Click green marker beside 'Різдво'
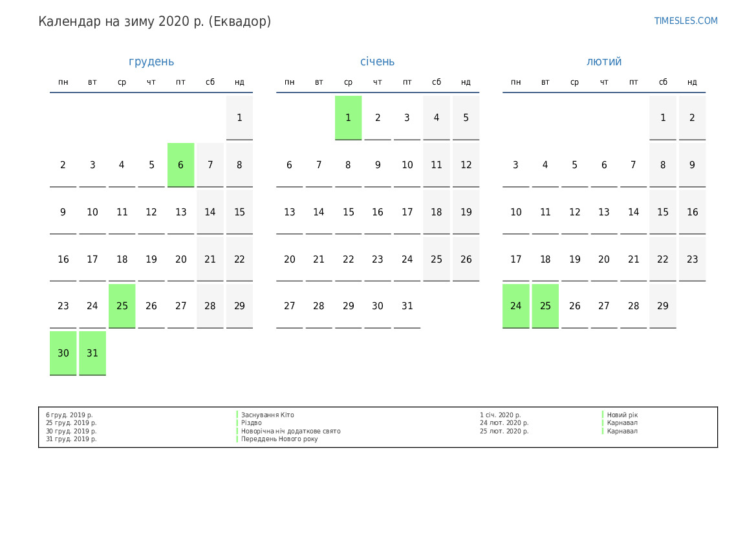This screenshot has height=535, width=756. [x=237, y=422]
